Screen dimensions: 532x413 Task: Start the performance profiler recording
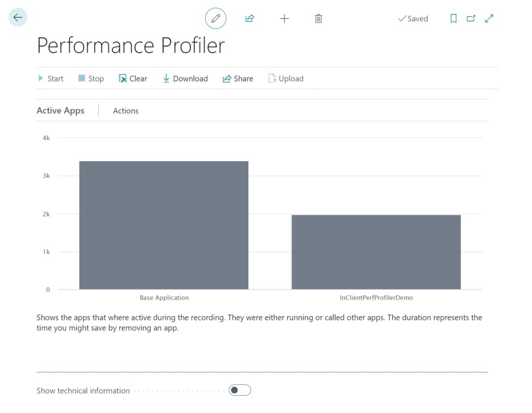click(x=50, y=79)
